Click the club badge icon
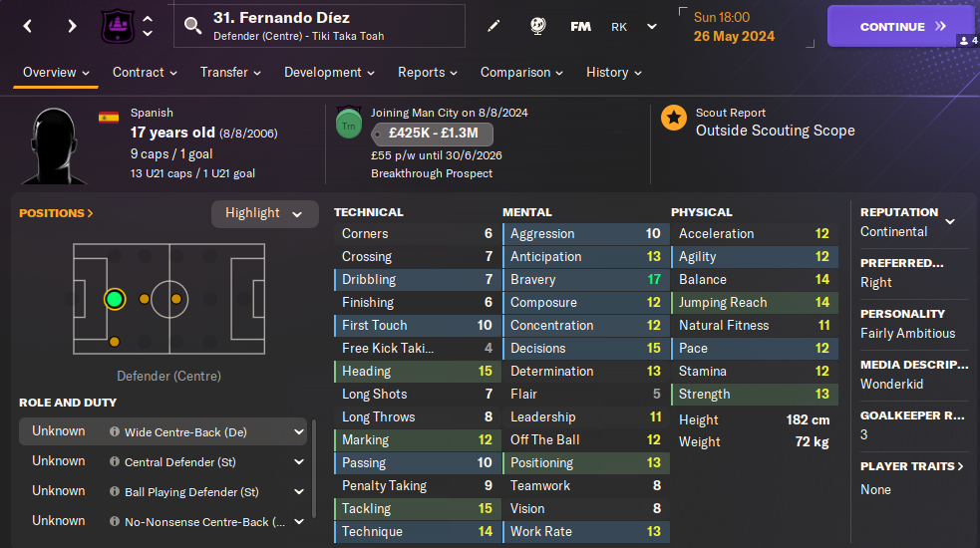 [x=118, y=26]
